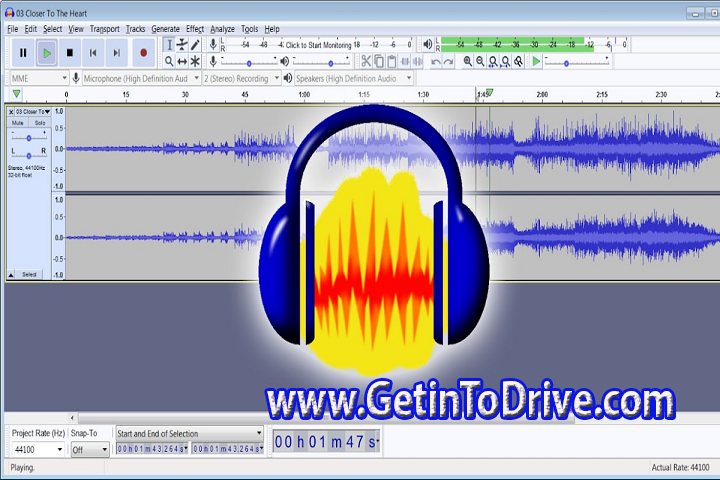Click the green playhead marker on timeline
Screen dimensions: 720x480
coord(489,93)
